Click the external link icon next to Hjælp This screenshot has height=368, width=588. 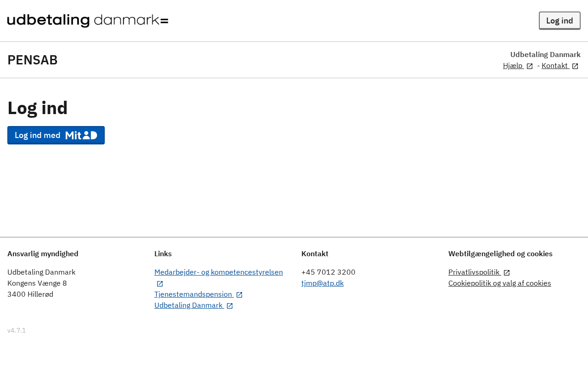point(530,66)
